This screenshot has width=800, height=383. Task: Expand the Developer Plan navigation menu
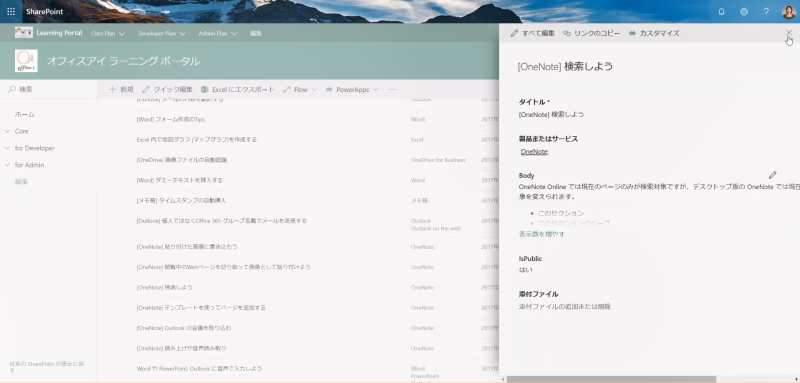[x=162, y=33]
